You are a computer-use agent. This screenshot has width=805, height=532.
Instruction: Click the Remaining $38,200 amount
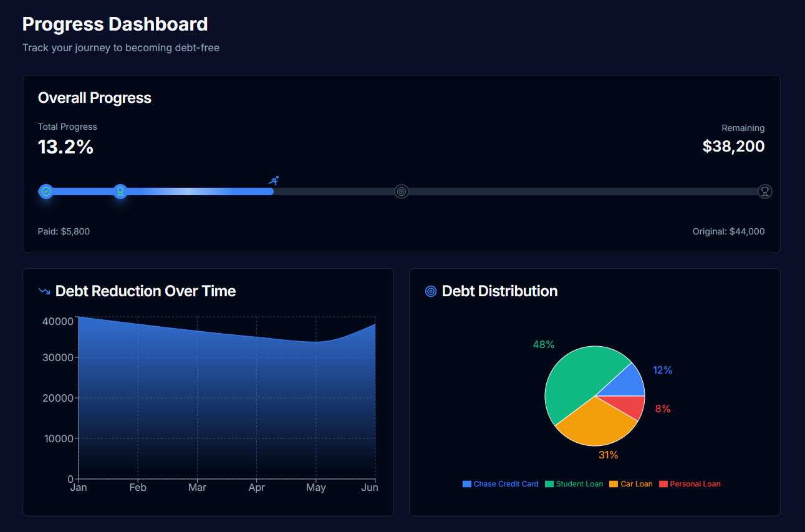(x=733, y=146)
